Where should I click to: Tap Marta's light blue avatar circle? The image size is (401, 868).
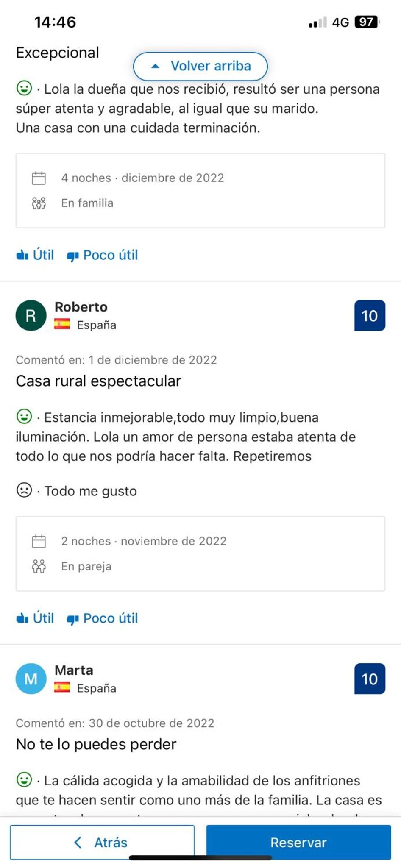(x=31, y=679)
